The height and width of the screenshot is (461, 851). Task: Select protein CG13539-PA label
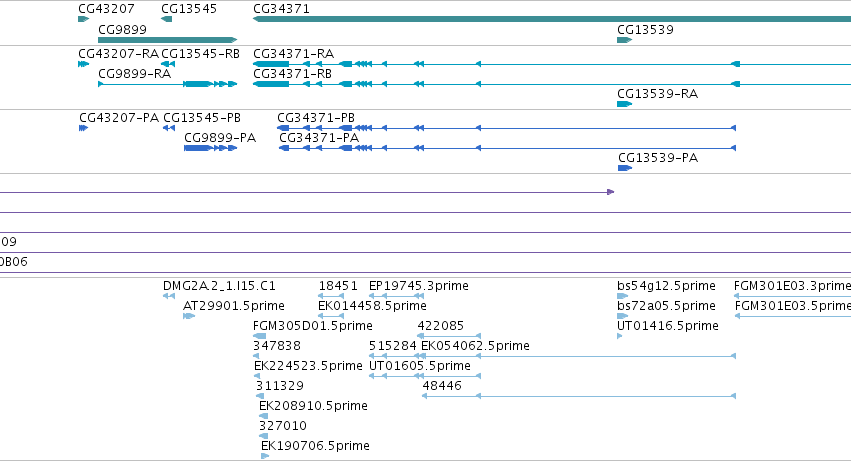point(658,157)
